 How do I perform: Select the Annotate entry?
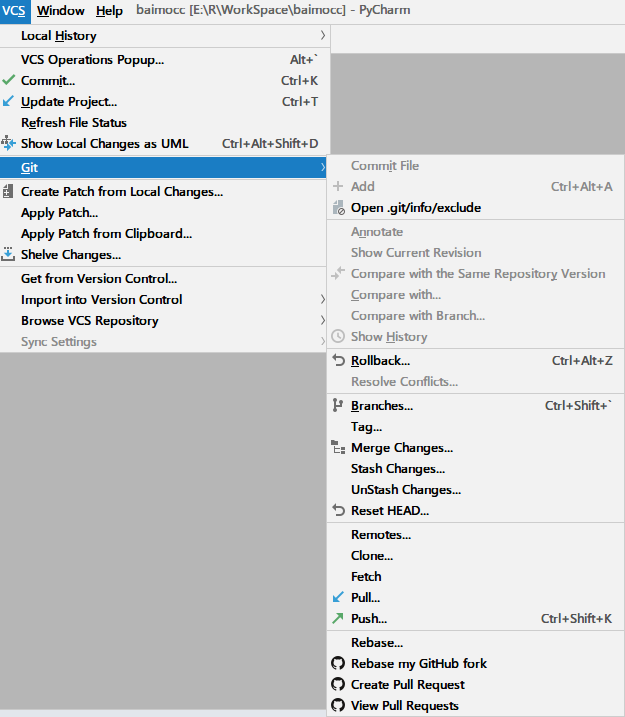pos(476,232)
